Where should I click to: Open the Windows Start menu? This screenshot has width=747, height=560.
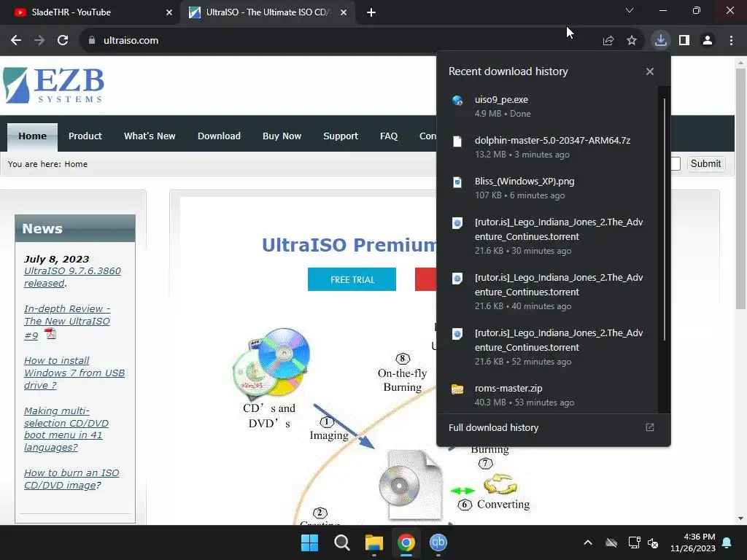click(309, 542)
